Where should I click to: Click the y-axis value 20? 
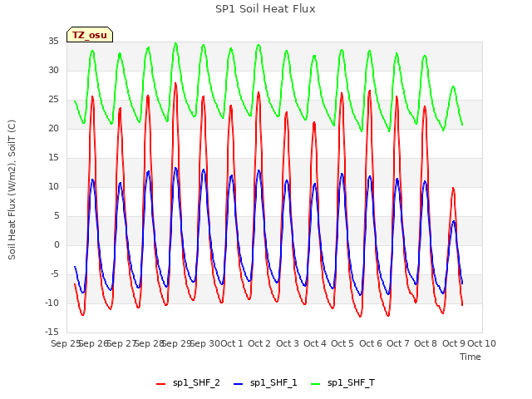53,129
